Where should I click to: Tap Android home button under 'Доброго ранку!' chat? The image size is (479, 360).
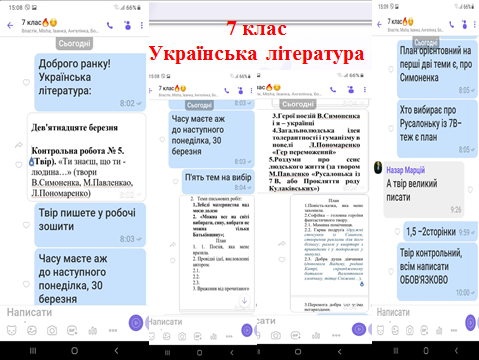tap(74, 351)
